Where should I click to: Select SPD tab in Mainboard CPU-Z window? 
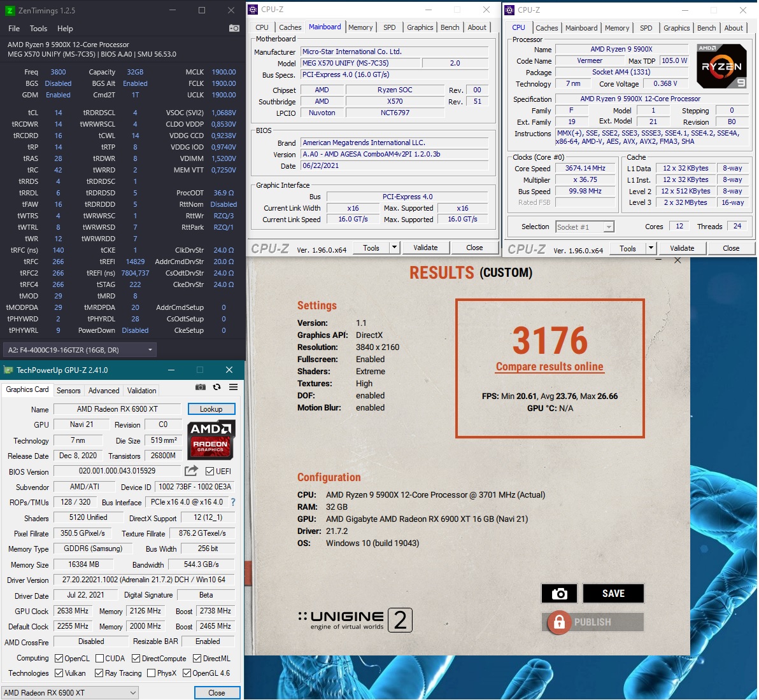click(x=389, y=27)
